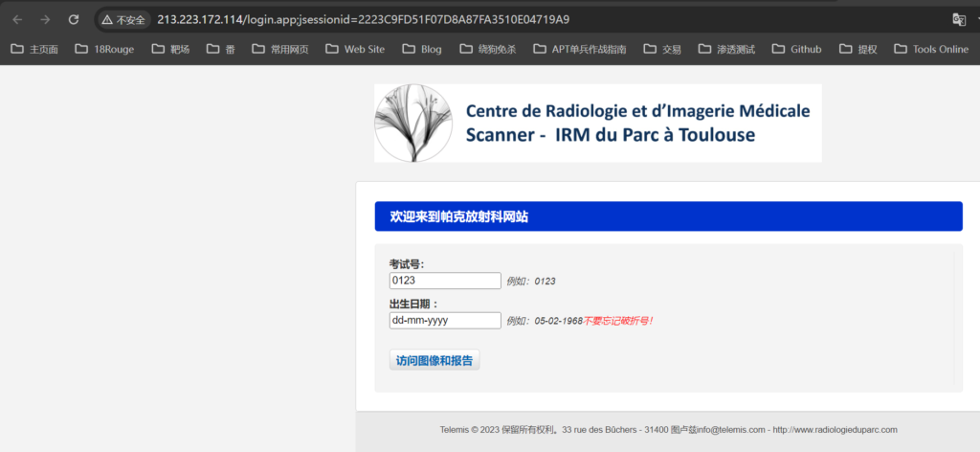Screen dimensions: 980x452
Task: Click the browser forward arrow
Action: click(45, 19)
